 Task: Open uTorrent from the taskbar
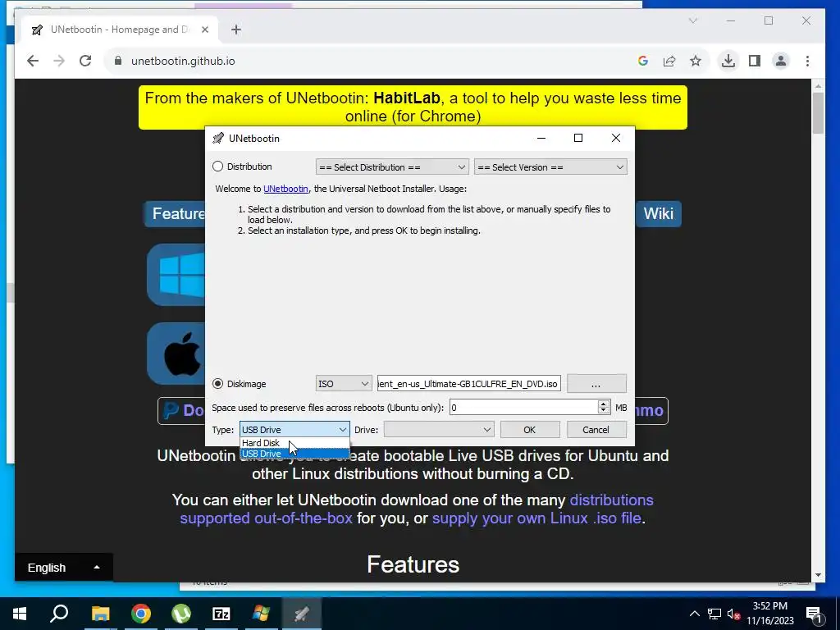181,614
